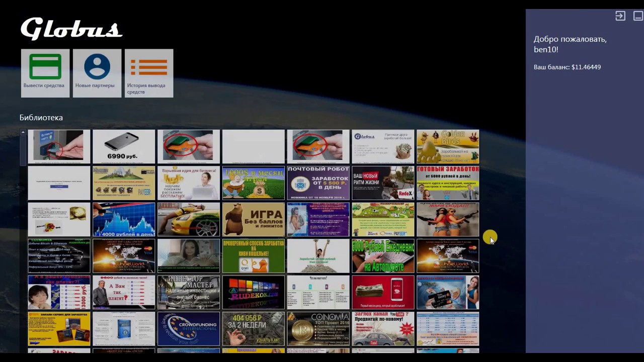Click the logout icon in the welcome panel

click(x=620, y=16)
